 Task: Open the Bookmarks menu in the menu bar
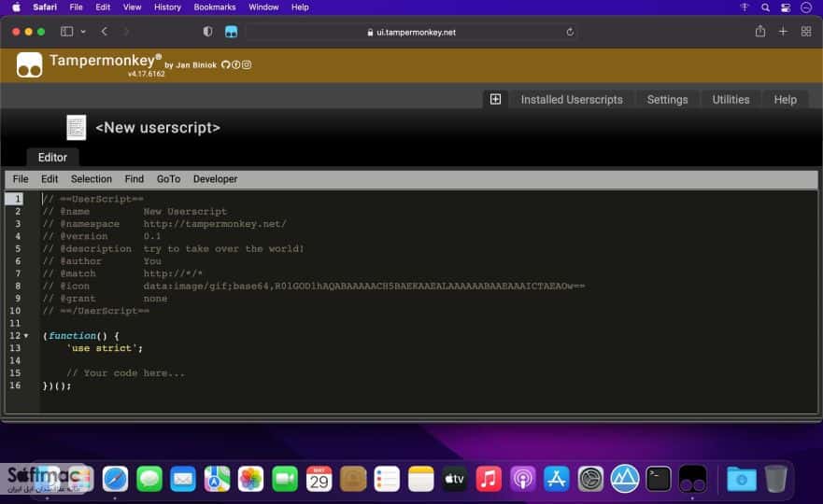pyautogui.click(x=215, y=7)
